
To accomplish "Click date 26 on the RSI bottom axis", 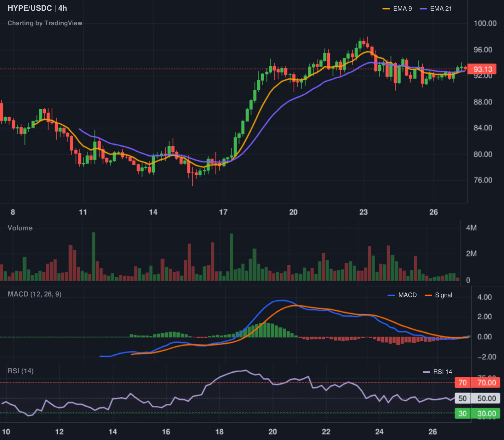I will tap(433, 432).
